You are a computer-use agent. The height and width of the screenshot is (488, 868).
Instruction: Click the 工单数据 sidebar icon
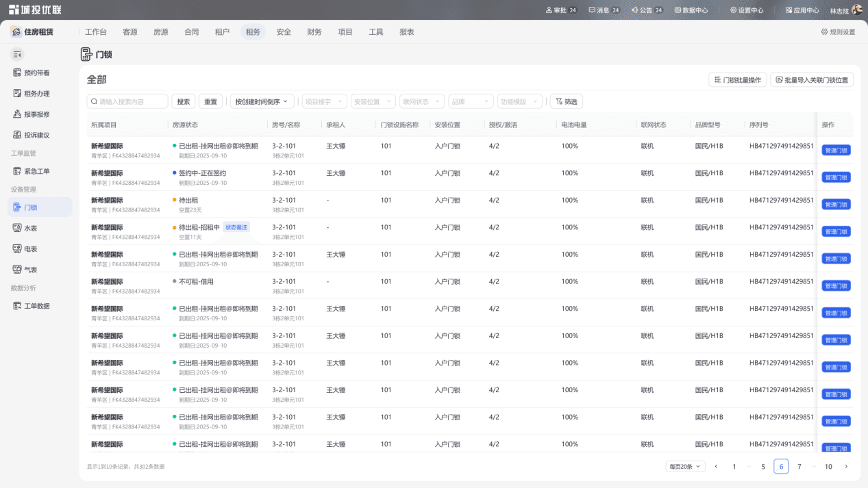coord(18,306)
